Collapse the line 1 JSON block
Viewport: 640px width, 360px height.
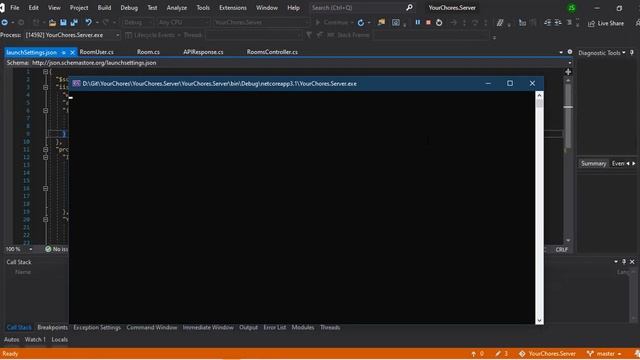[46, 72]
